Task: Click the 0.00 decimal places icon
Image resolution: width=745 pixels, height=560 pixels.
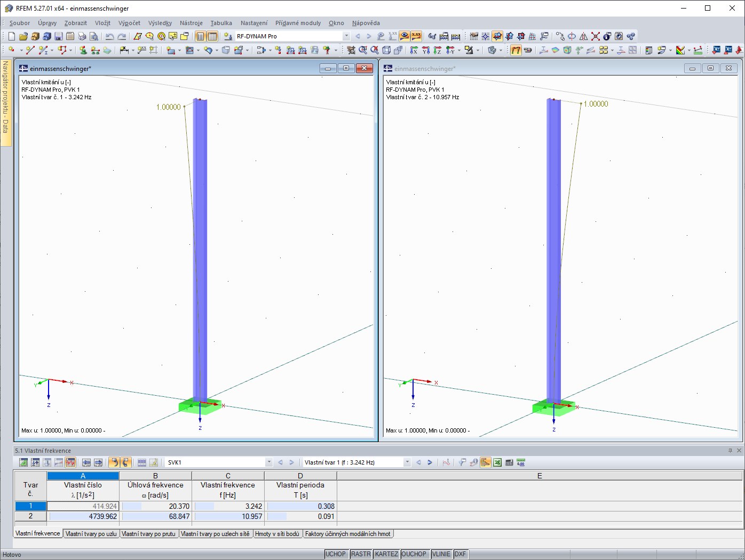Action: (x=521, y=462)
